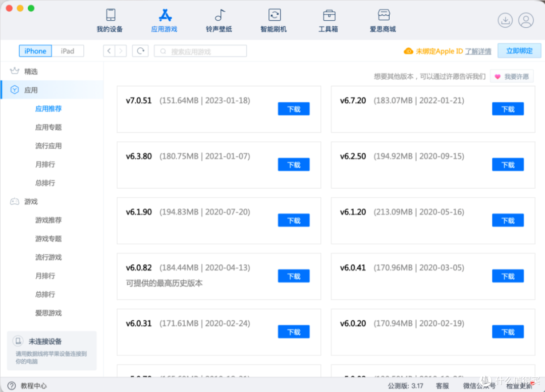The height and width of the screenshot is (392, 545).
Task: Click the pink heart wish icon
Action: coord(498,77)
